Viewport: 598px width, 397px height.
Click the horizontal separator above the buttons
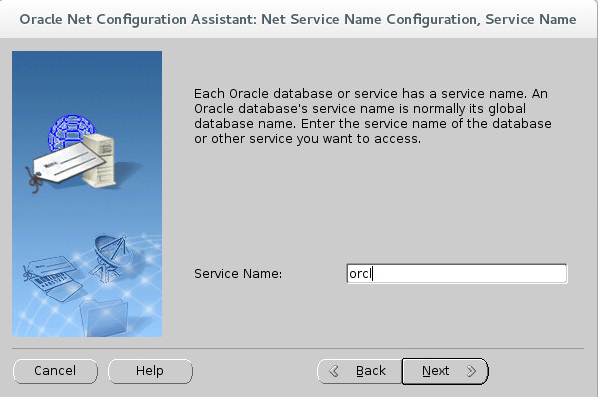298,348
